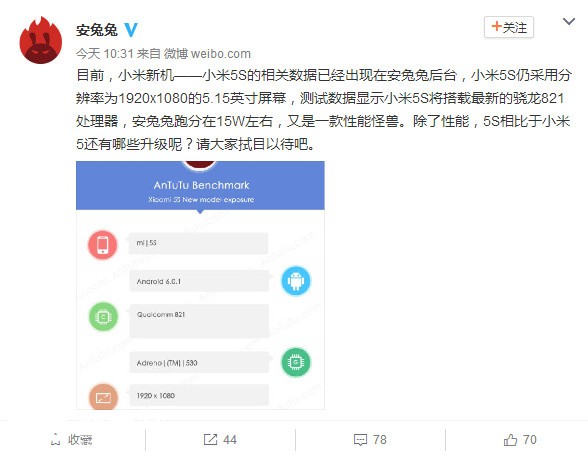Click the red phone icon in image
The height and width of the screenshot is (455, 588).
tap(103, 245)
